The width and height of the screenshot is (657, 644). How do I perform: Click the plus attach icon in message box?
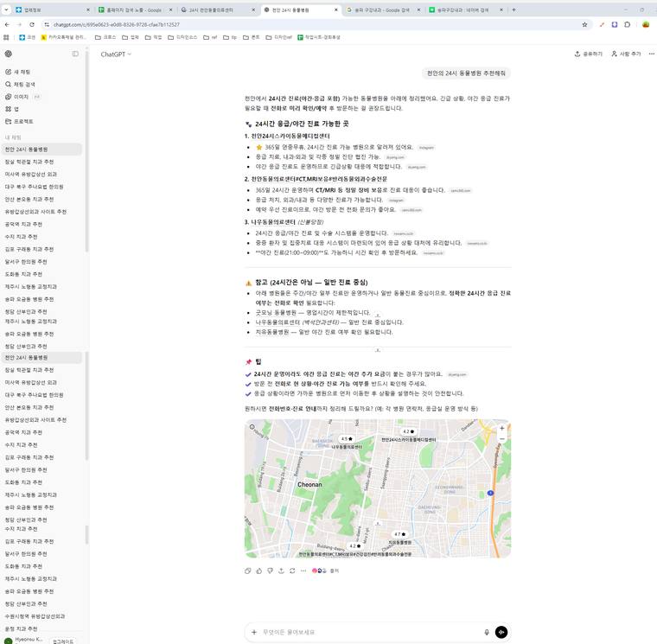point(254,632)
